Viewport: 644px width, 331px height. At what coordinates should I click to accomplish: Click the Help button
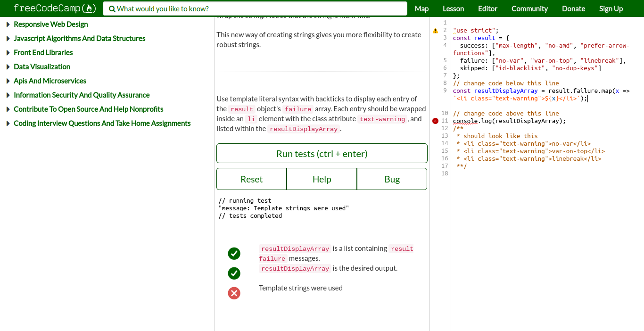(322, 179)
